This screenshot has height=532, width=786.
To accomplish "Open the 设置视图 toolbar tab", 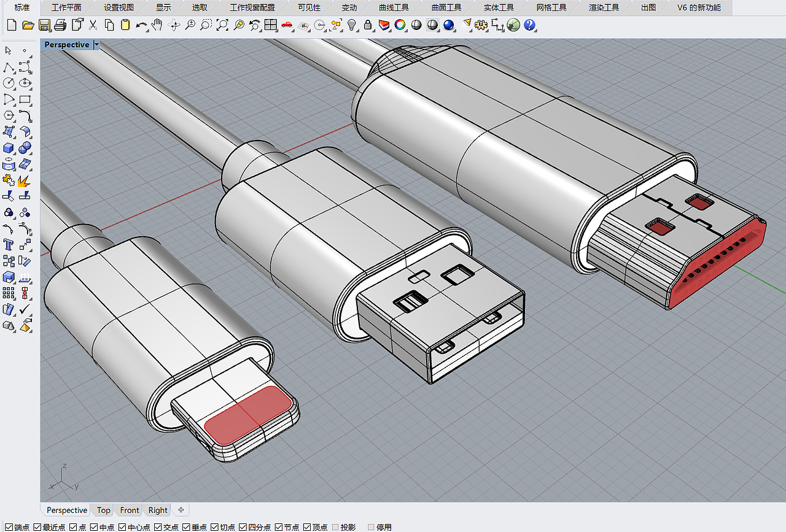I will coord(119,7).
